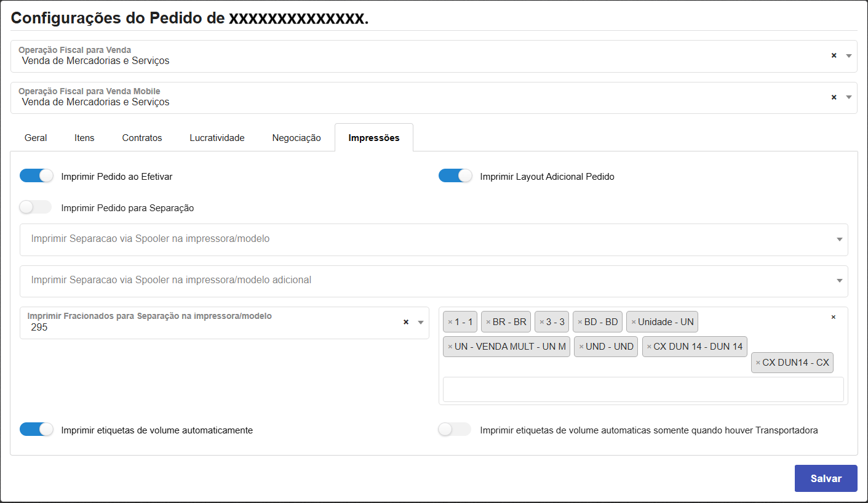Click the Salvar button
The height and width of the screenshot is (503, 868).
click(x=825, y=478)
